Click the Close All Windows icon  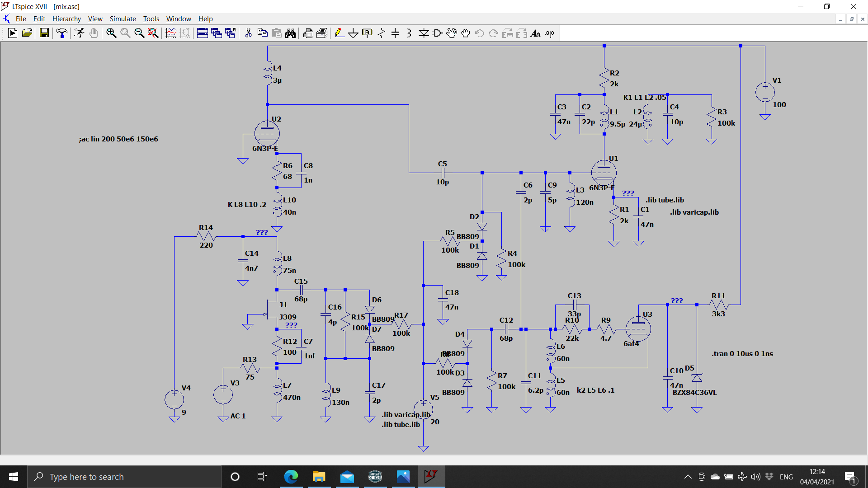[x=231, y=33]
